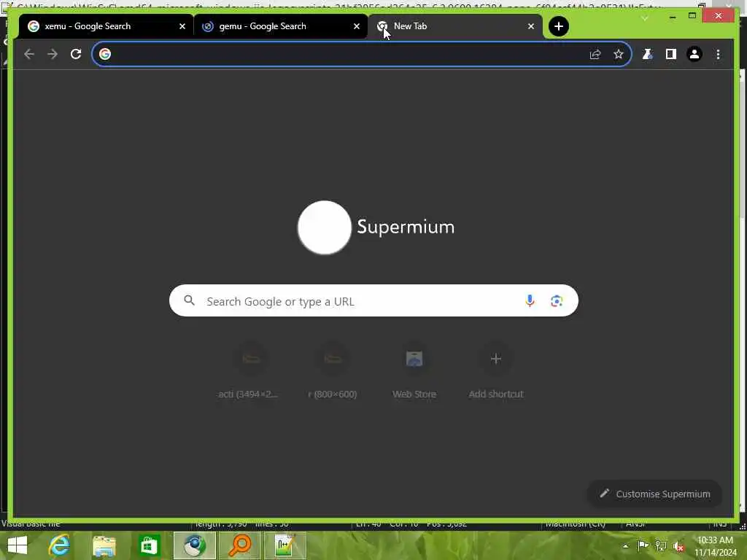Open the Web Store shortcut

coord(414,370)
